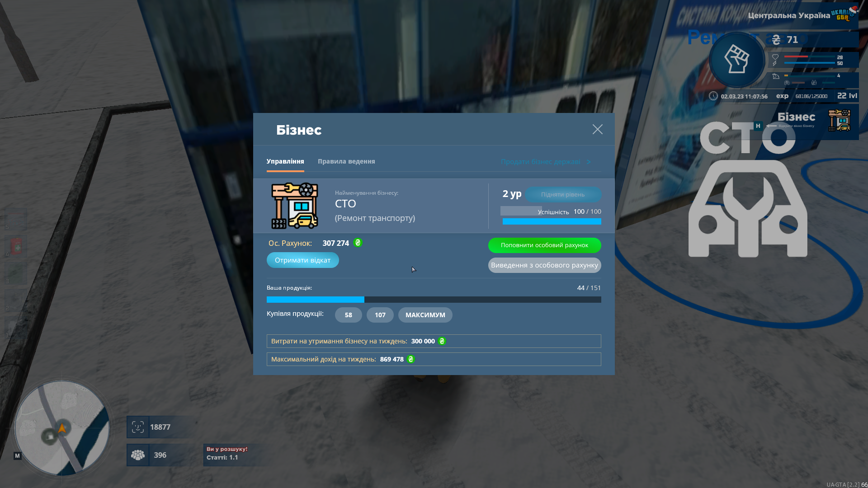
Task: Click the coin icon next to 300 000
Action: [442, 341]
